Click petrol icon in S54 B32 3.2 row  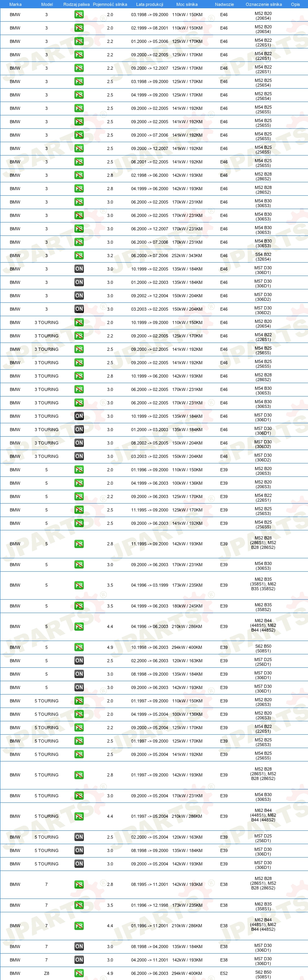click(79, 256)
